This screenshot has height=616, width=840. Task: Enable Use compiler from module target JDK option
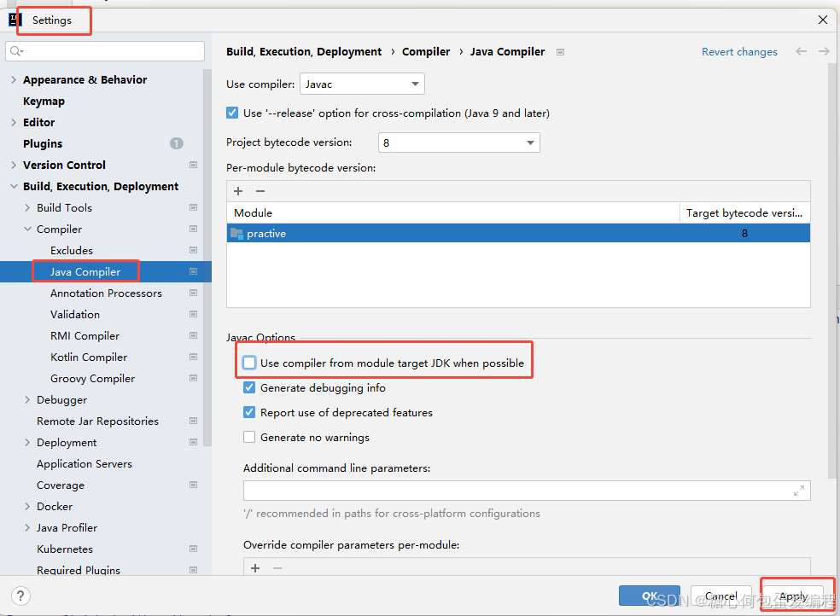[x=249, y=362]
